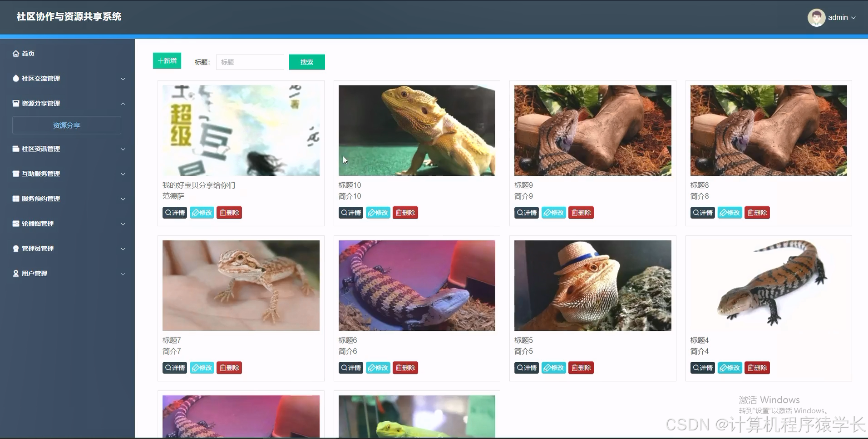Expand the 管理员管理 chevron

click(x=123, y=249)
